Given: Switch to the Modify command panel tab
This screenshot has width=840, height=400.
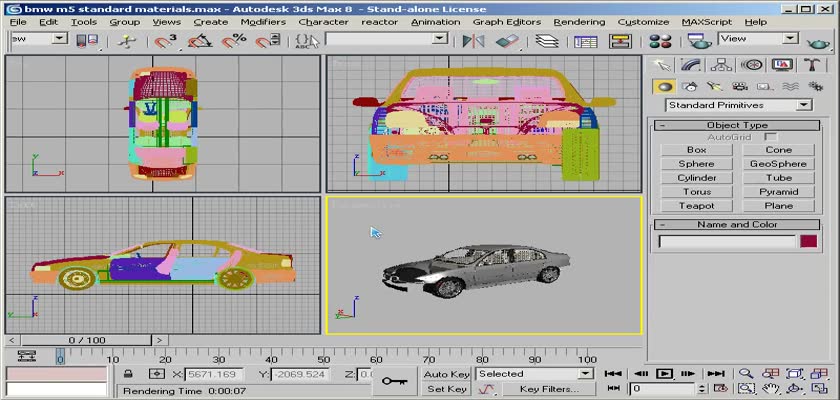Looking at the screenshot, I should point(692,65).
